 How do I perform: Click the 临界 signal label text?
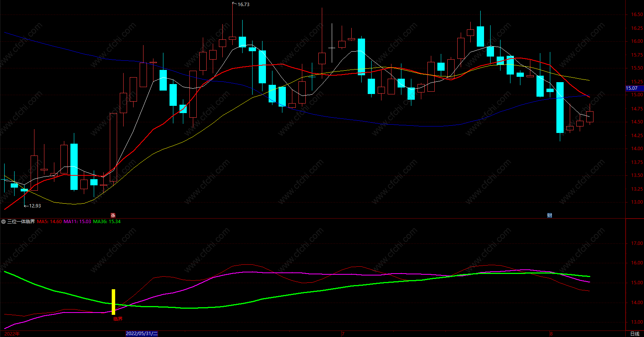[118, 319]
